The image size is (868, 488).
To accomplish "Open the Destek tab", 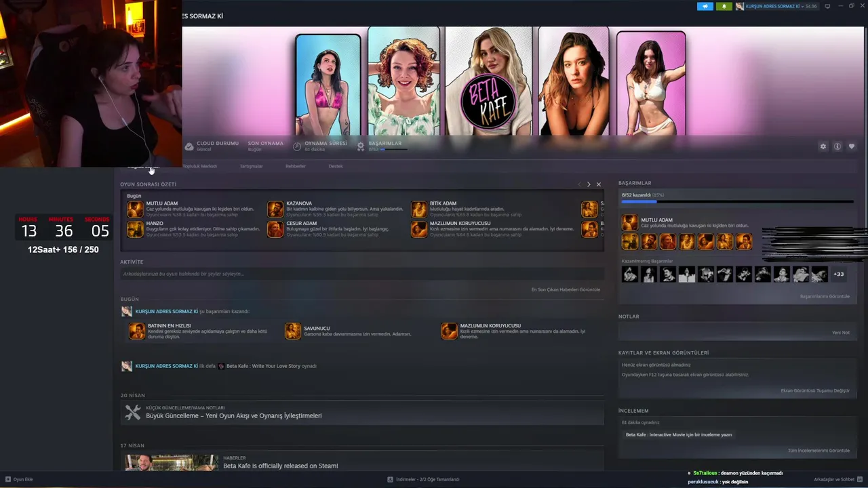I will pyautogui.click(x=336, y=166).
